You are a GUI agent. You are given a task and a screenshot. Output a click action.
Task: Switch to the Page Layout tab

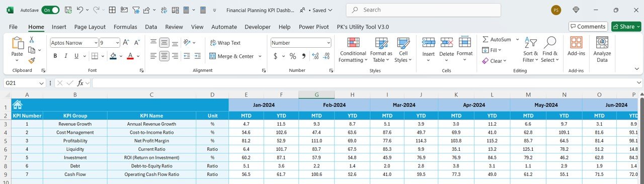pos(90,27)
